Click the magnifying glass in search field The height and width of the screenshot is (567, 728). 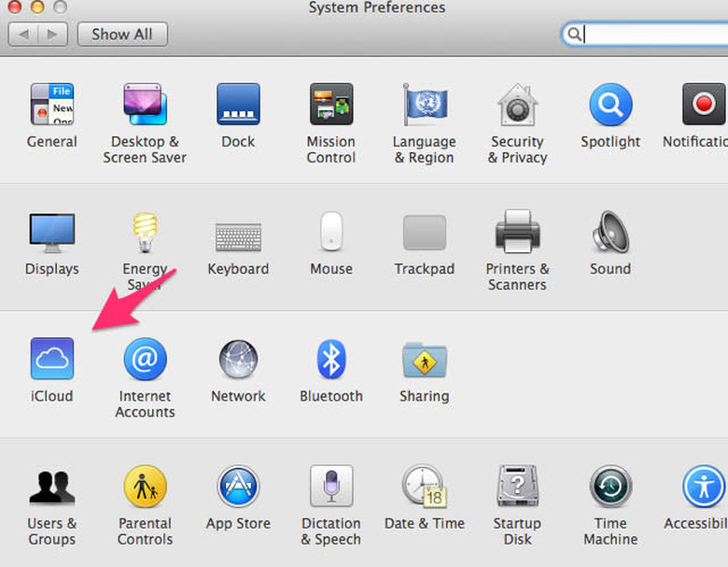(x=574, y=35)
